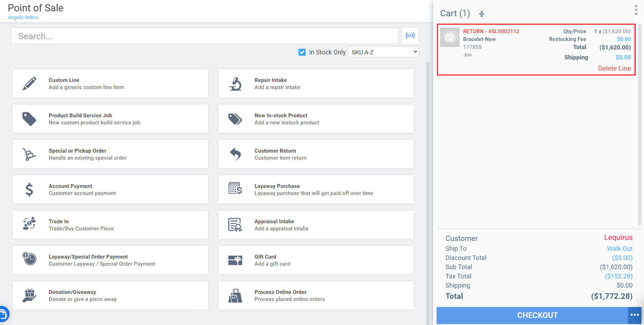The image size is (644, 325).
Task: Open the RETURN - #SL0002112 line
Action: 491,31
